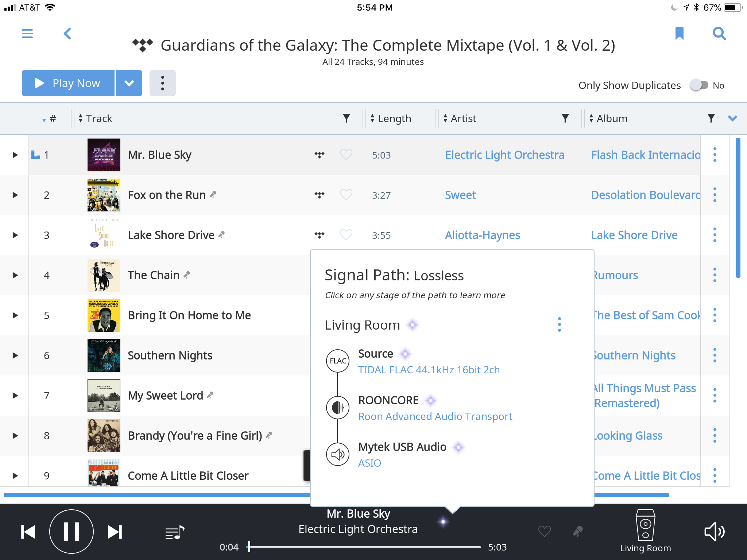Play The Chain row arrow
Image resolution: width=747 pixels, height=560 pixels.
(x=15, y=275)
